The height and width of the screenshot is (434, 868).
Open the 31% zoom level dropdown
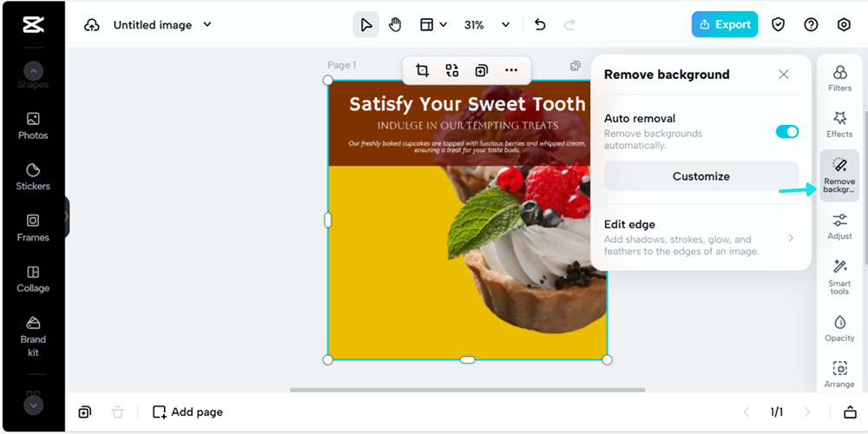(x=487, y=25)
